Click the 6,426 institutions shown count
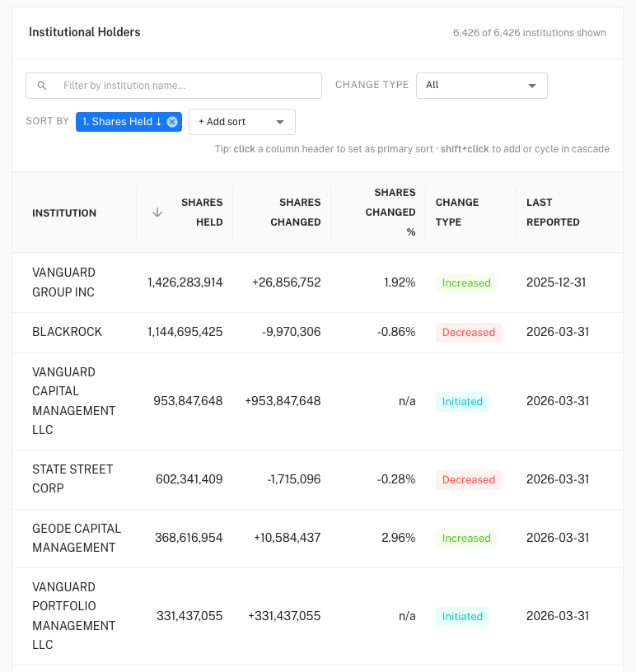The height and width of the screenshot is (672, 636). click(529, 33)
